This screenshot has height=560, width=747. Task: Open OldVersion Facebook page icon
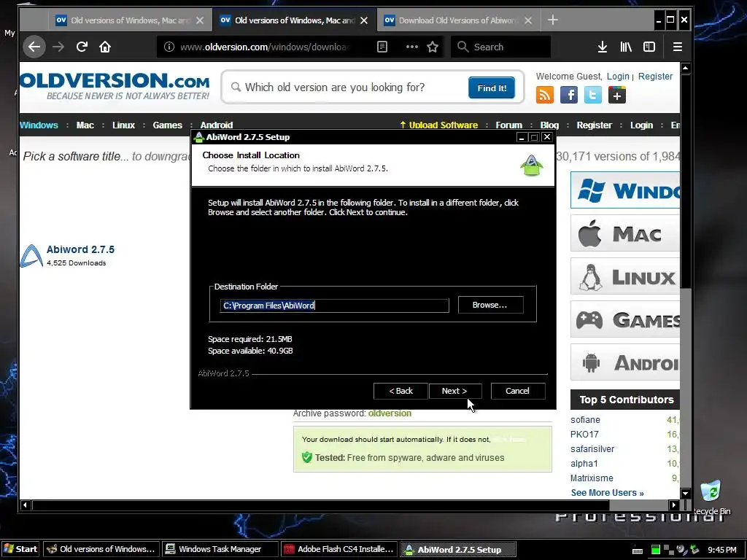pos(569,96)
